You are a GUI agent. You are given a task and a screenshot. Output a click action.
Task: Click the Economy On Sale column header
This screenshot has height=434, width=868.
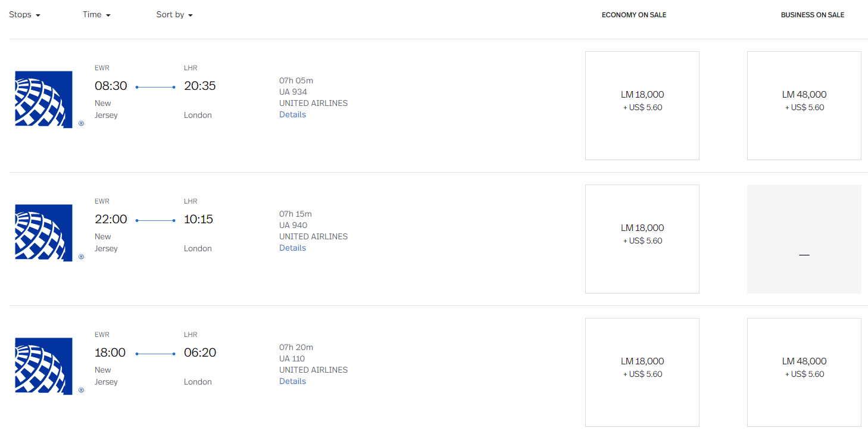(x=634, y=15)
